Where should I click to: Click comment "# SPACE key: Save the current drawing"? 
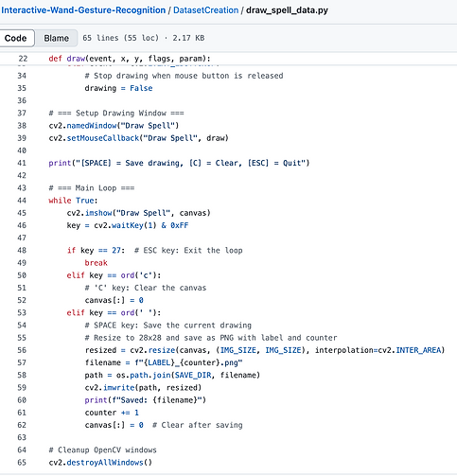[x=168, y=326]
